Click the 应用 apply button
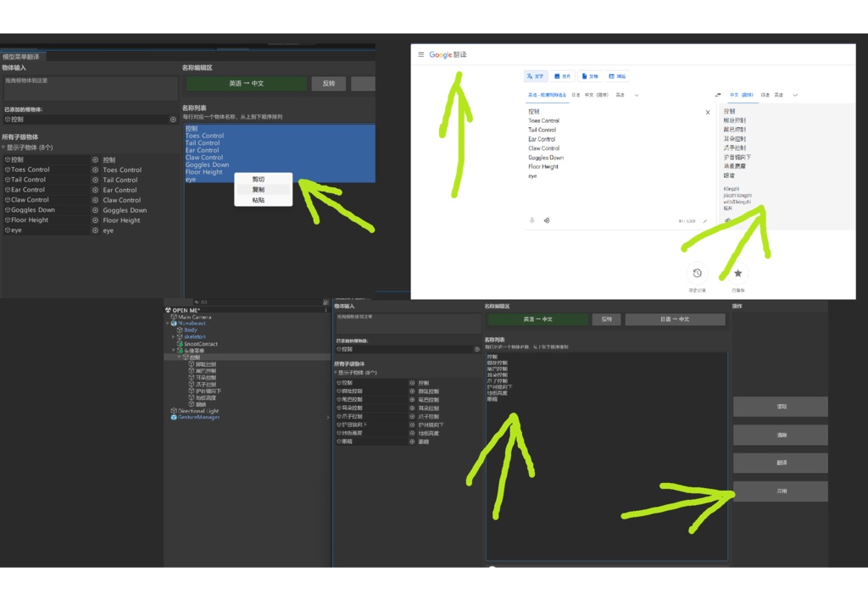This screenshot has height=605, width=868. tap(780, 491)
